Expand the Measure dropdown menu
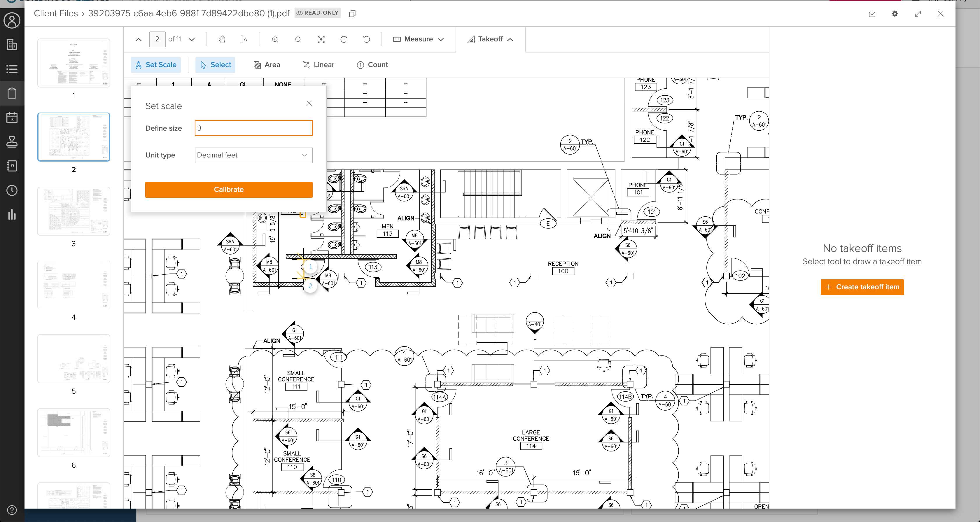980x522 pixels. 418,39
